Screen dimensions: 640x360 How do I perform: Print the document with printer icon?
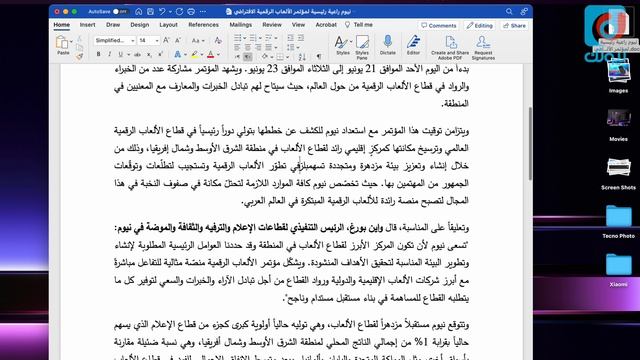(x=191, y=11)
